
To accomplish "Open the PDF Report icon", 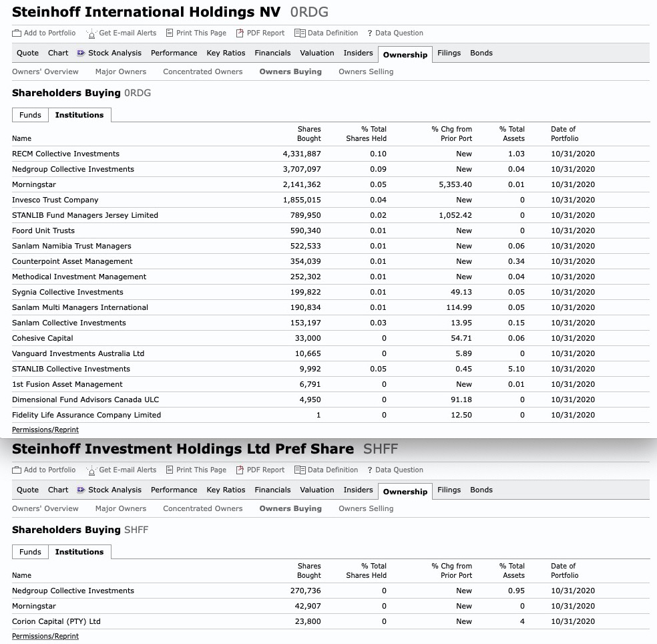I will tap(238, 33).
